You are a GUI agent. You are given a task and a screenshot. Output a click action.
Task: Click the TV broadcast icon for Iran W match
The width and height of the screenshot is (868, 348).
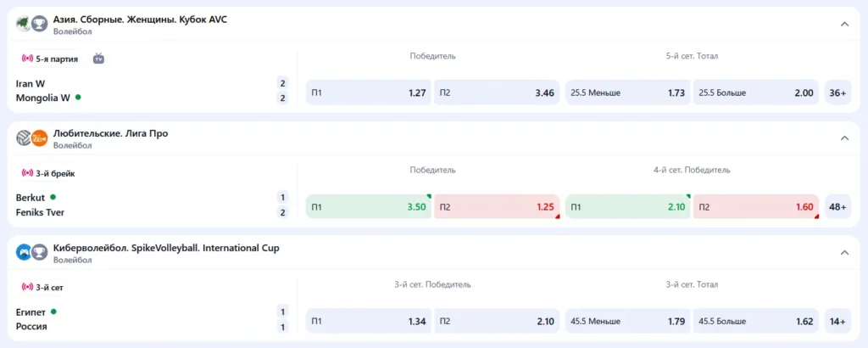pos(98,59)
